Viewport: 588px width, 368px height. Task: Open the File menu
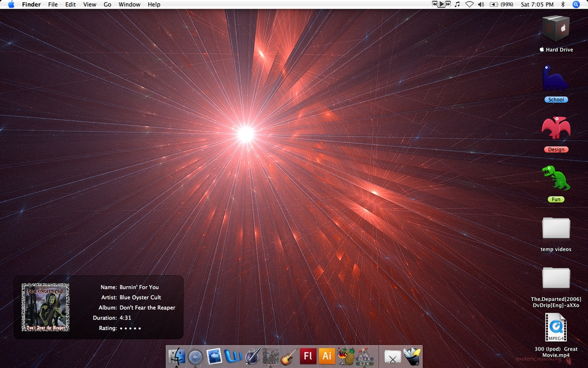[x=53, y=4]
